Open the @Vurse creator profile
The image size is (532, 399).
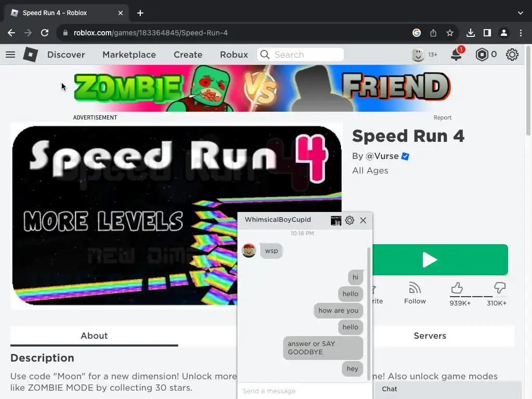click(382, 156)
